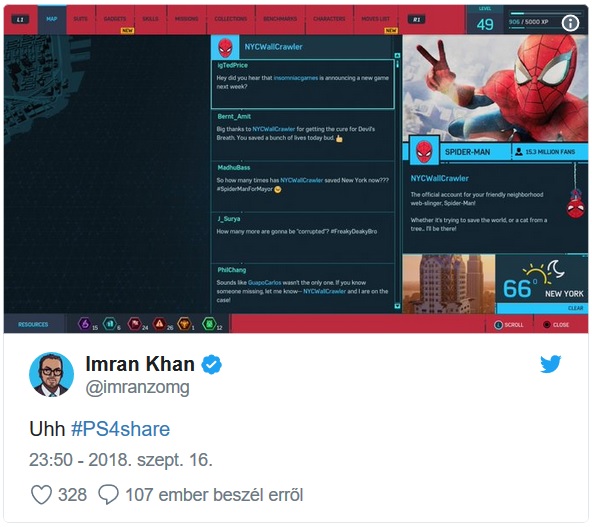592x527 pixels.
Task: Click the CLOSE button in bottom bar
Action: [x=556, y=325]
